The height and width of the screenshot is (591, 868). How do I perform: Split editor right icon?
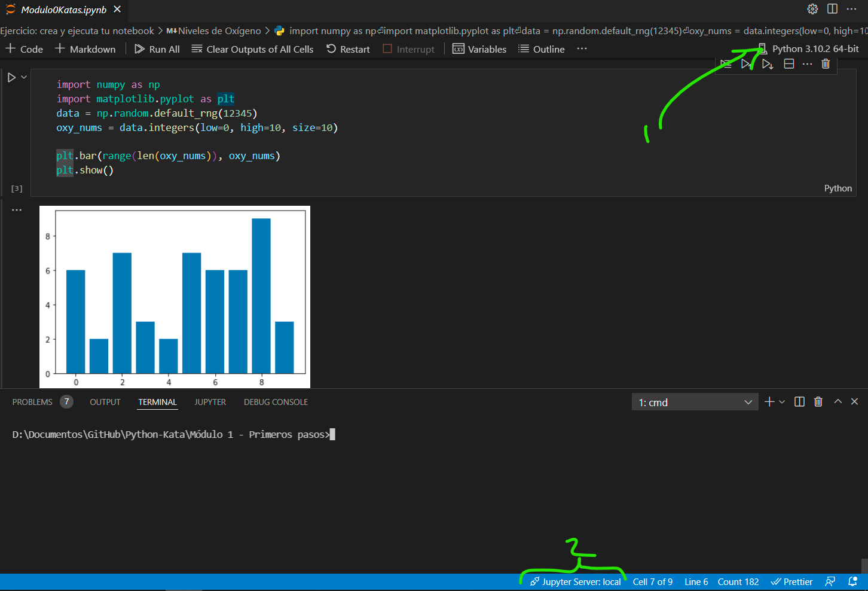[832, 9]
